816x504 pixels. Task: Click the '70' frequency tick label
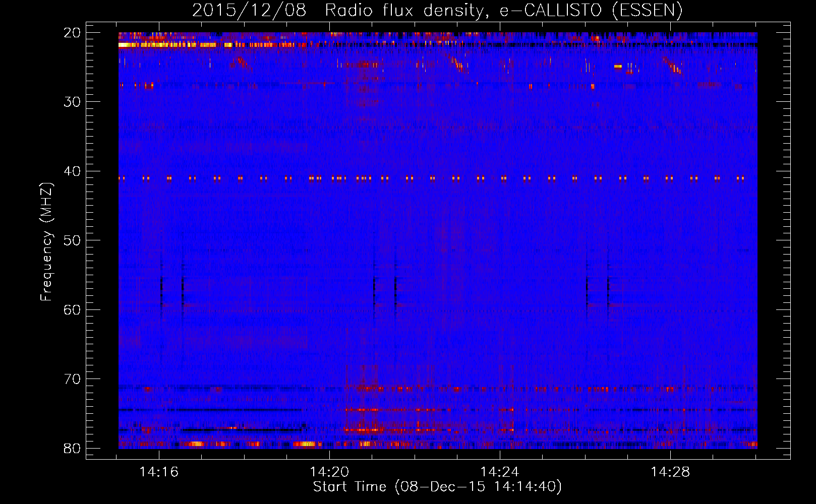[x=72, y=379]
